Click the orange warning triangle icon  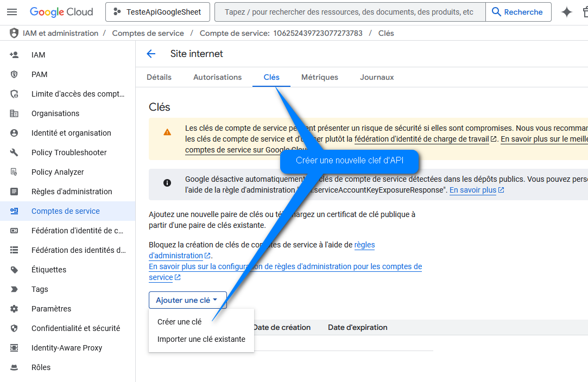tap(167, 132)
